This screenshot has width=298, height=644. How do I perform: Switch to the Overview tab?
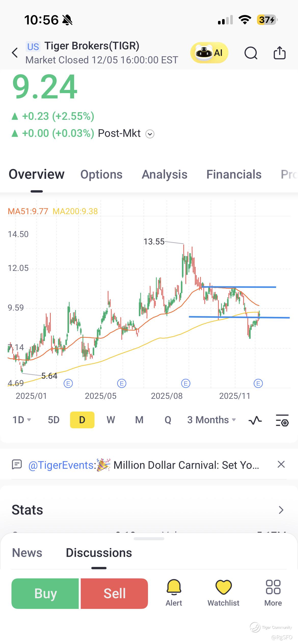click(36, 174)
